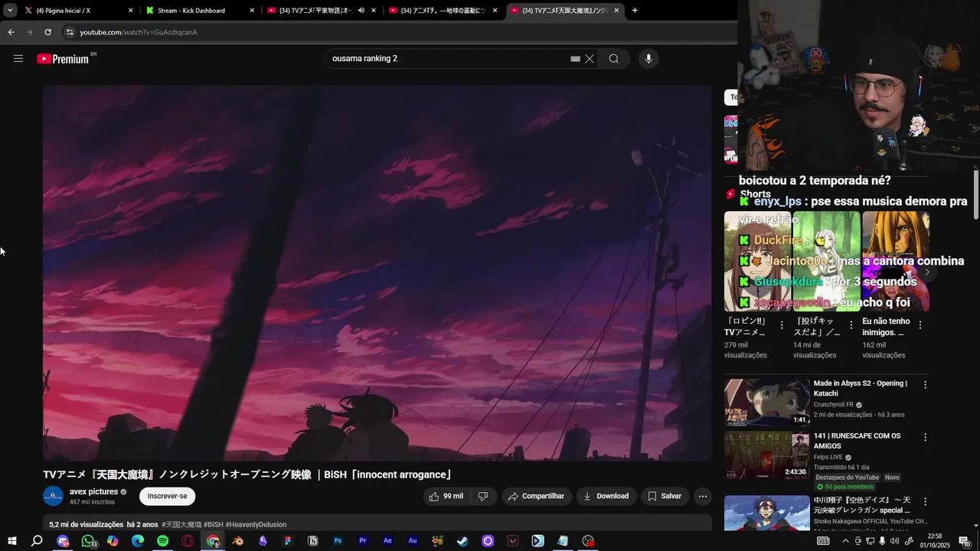Dislike the video with thumbs-down button
The image size is (980, 551).
pyautogui.click(x=483, y=497)
